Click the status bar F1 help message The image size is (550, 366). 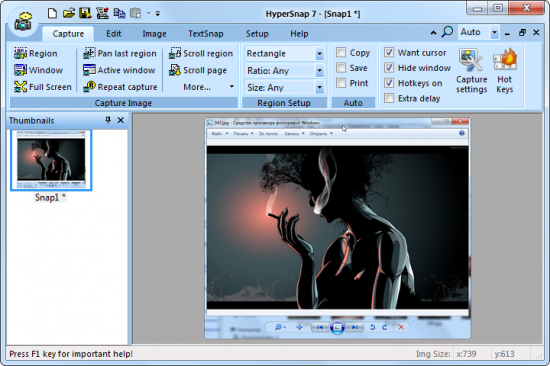pyautogui.click(x=71, y=354)
